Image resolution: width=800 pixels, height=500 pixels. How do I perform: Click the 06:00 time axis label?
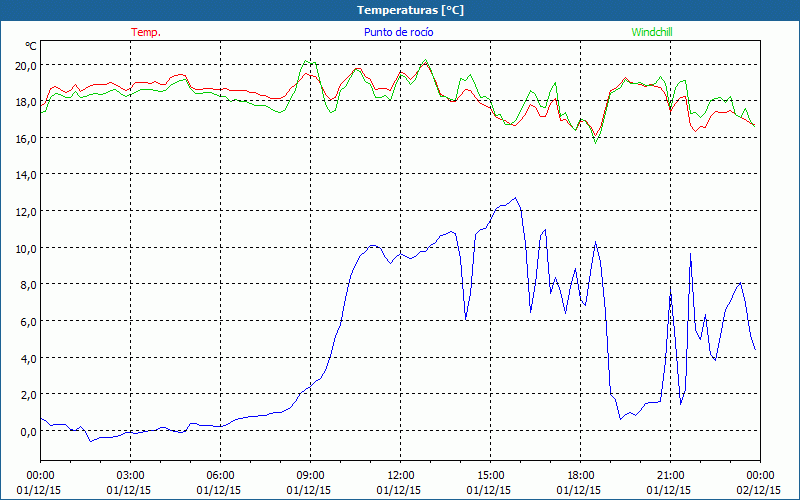[x=220, y=476]
